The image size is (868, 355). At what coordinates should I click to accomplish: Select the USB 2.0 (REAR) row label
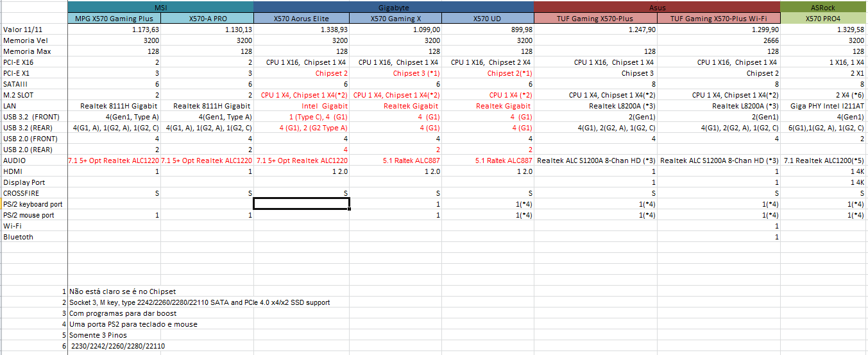pyautogui.click(x=34, y=150)
